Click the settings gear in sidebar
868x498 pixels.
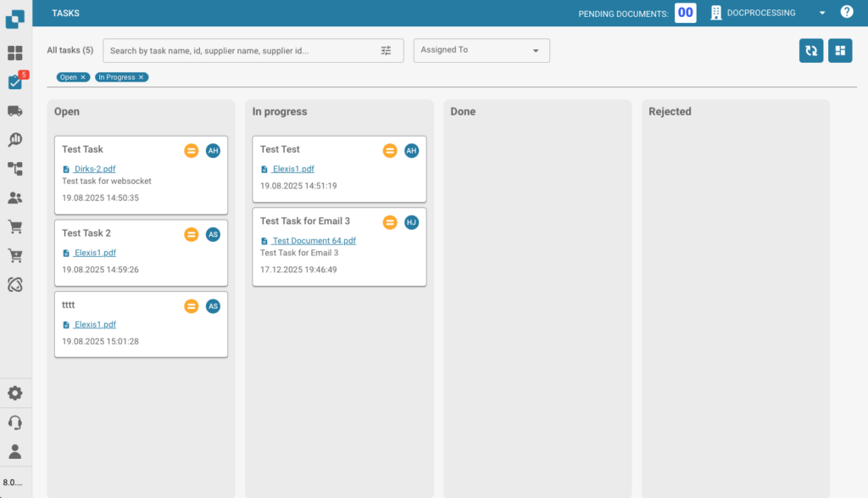(15, 394)
